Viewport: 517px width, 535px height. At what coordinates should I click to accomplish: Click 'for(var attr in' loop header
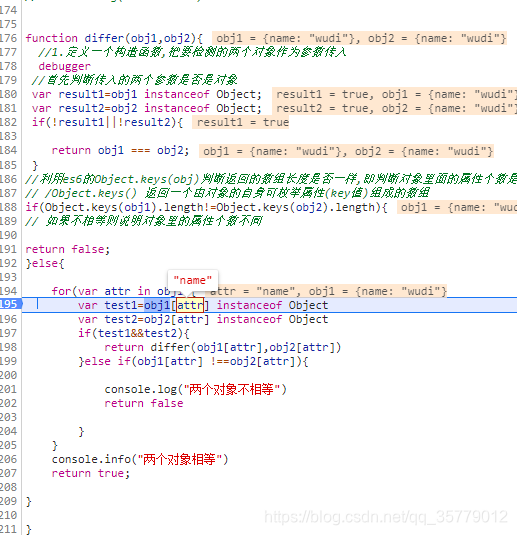[x=101, y=291]
